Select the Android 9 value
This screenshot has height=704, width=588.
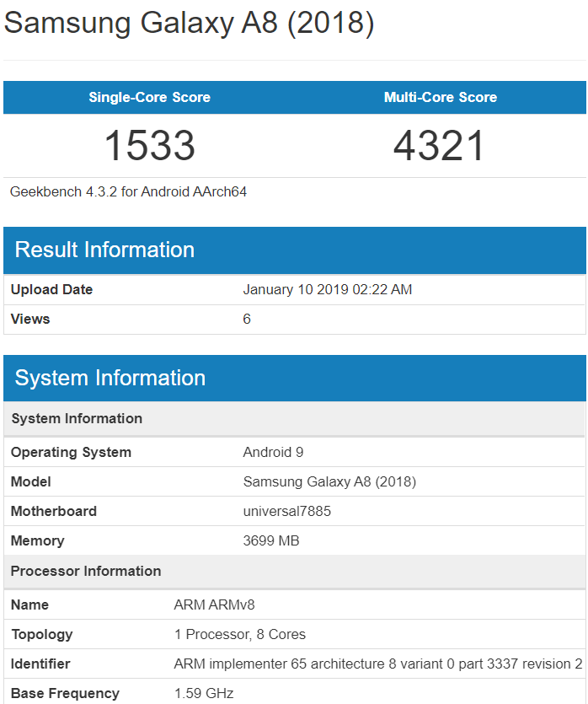[x=273, y=452]
